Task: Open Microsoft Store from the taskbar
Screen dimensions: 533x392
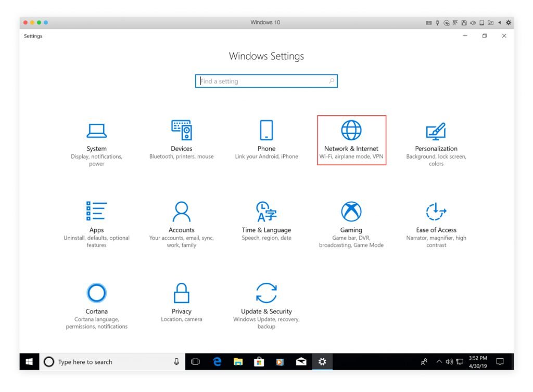Action: click(x=259, y=362)
